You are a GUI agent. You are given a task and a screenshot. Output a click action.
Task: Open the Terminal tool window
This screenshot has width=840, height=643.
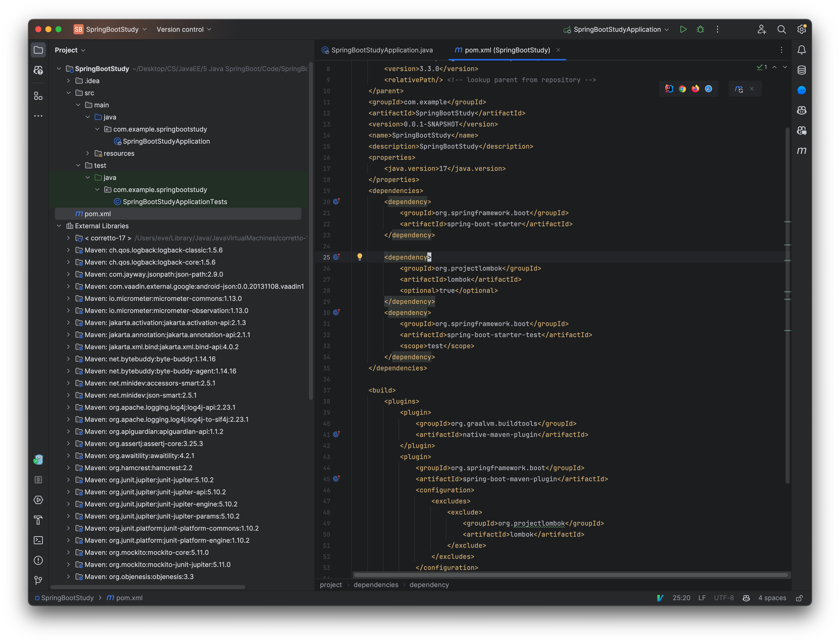tap(38, 540)
